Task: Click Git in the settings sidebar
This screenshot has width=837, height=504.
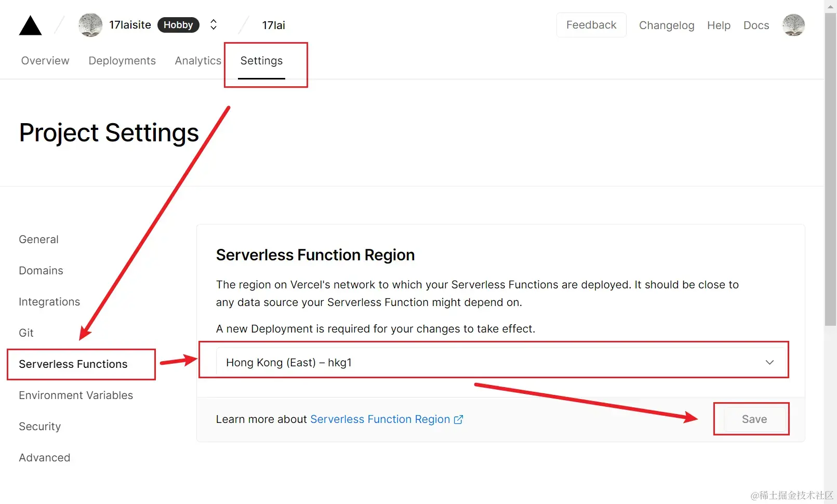Action: 26,333
